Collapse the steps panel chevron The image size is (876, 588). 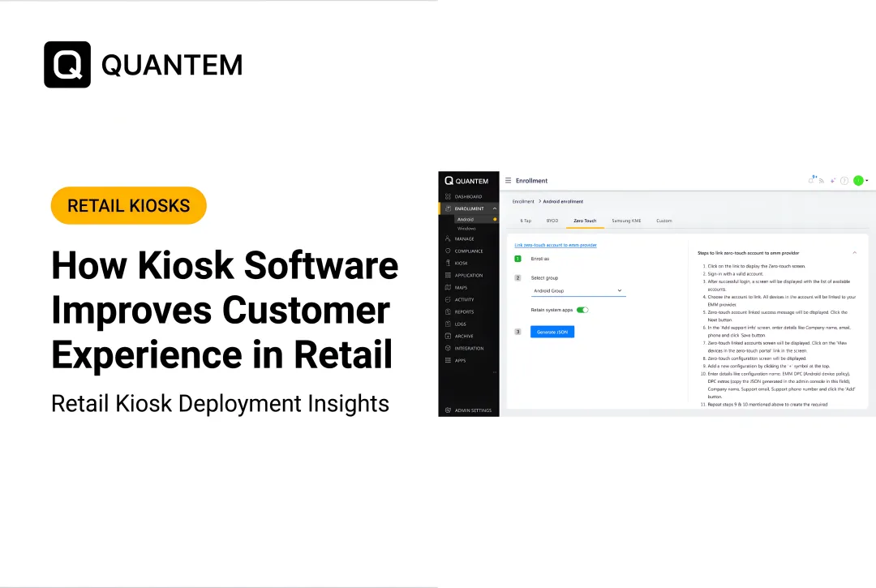(x=854, y=253)
